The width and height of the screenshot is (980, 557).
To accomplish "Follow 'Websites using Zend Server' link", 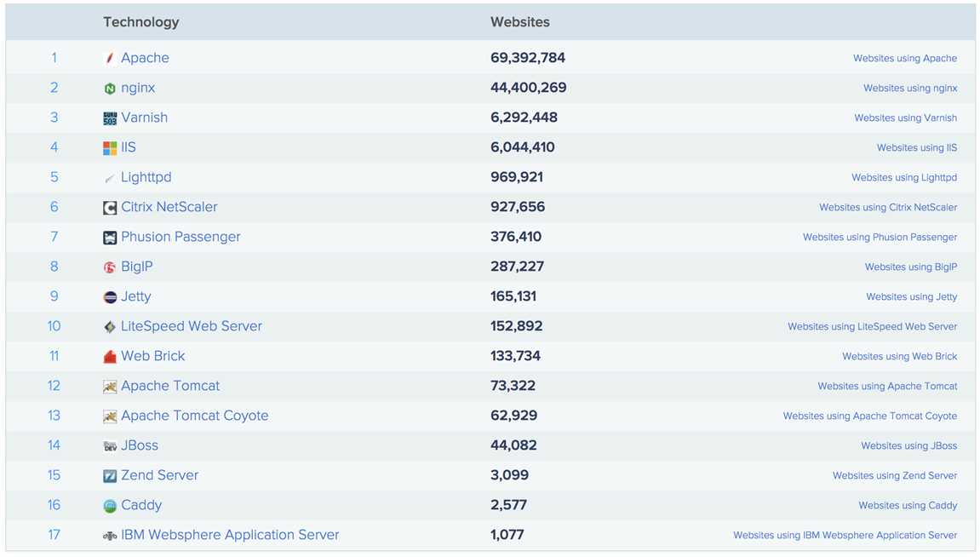I will point(895,476).
